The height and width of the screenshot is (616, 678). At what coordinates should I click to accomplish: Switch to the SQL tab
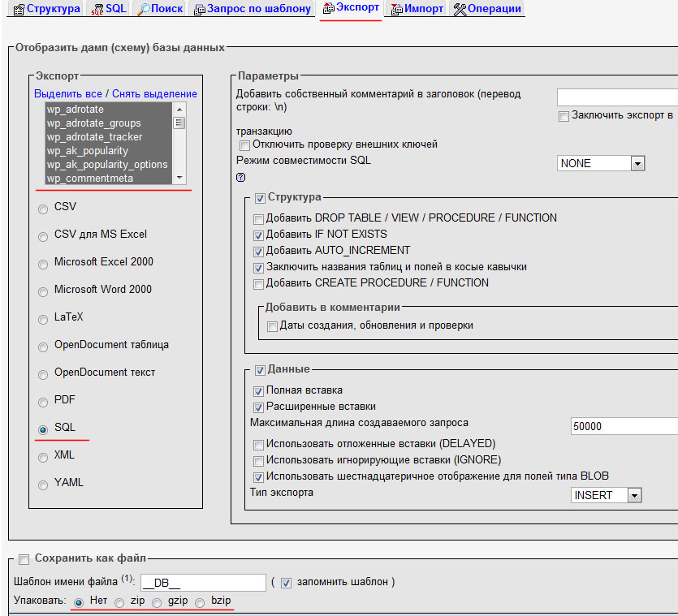pyautogui.click(x=109, y=9)
